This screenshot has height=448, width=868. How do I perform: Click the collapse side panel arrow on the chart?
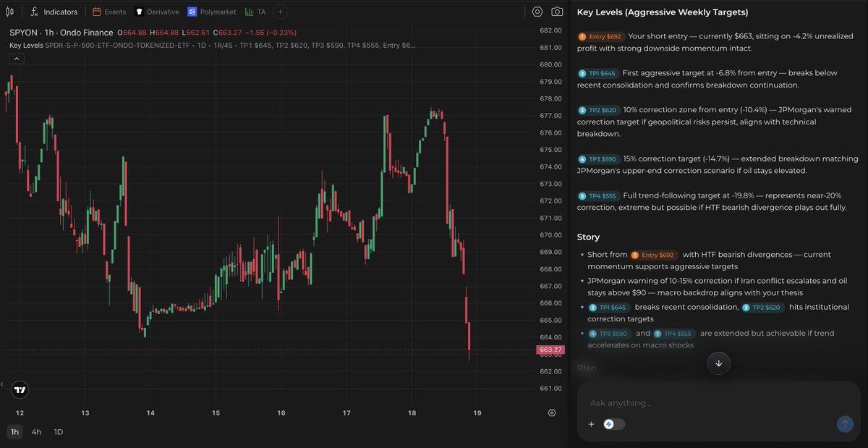(x=2, y=384)
